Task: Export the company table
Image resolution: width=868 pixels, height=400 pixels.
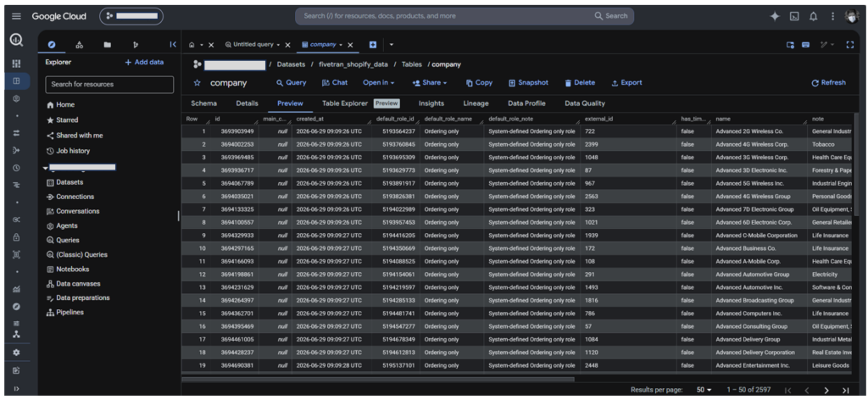Action: click(x=626, y=82)
